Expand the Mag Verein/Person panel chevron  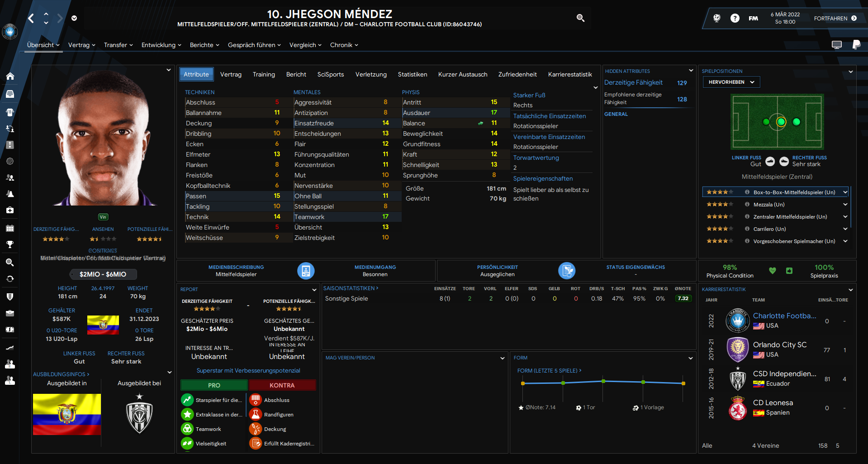502,358
